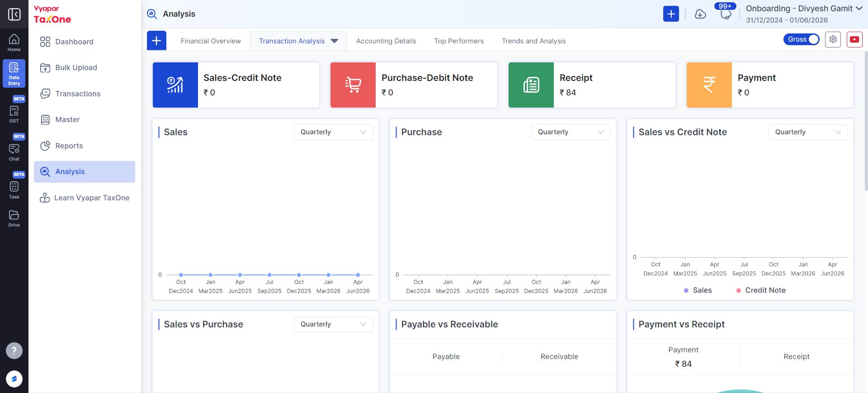The image size is (868, 393).
Task: Open notifications with 99+ badge
Action: click(x=726, y=14)
